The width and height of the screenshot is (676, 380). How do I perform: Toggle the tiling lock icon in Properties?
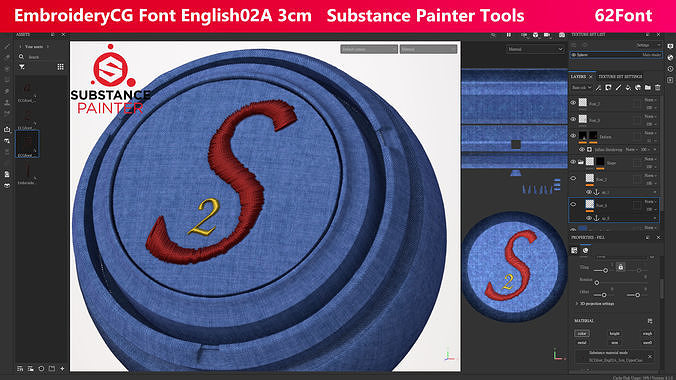click(620, 267)
